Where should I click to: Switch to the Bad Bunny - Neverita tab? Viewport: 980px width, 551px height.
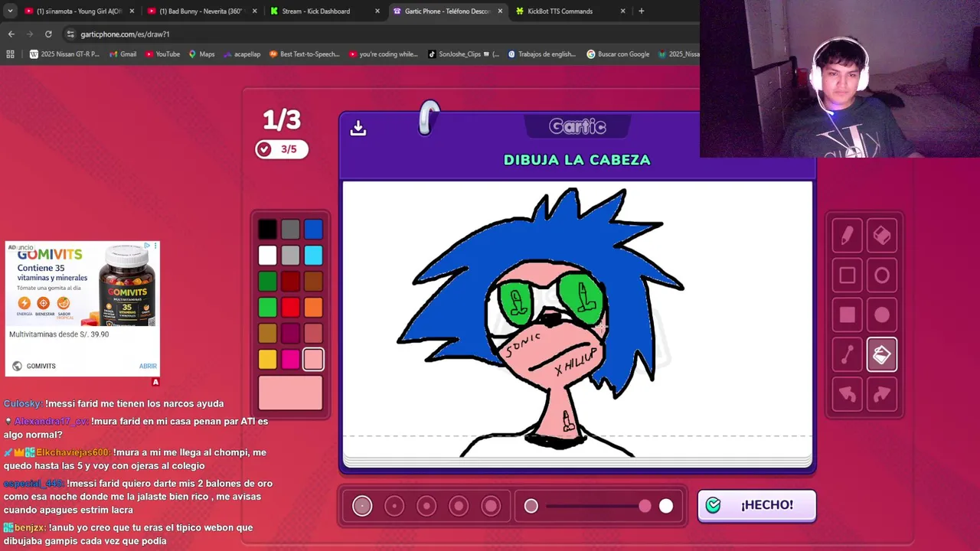(202, 11)
